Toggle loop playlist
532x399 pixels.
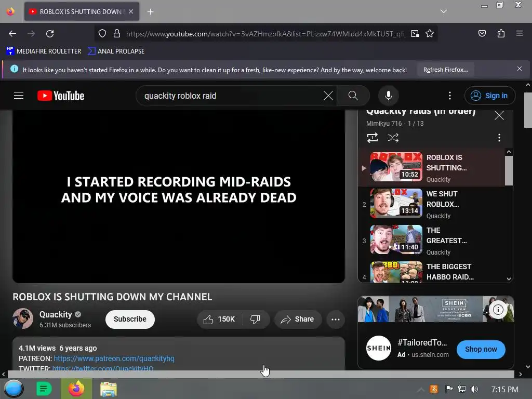[372, 138]
